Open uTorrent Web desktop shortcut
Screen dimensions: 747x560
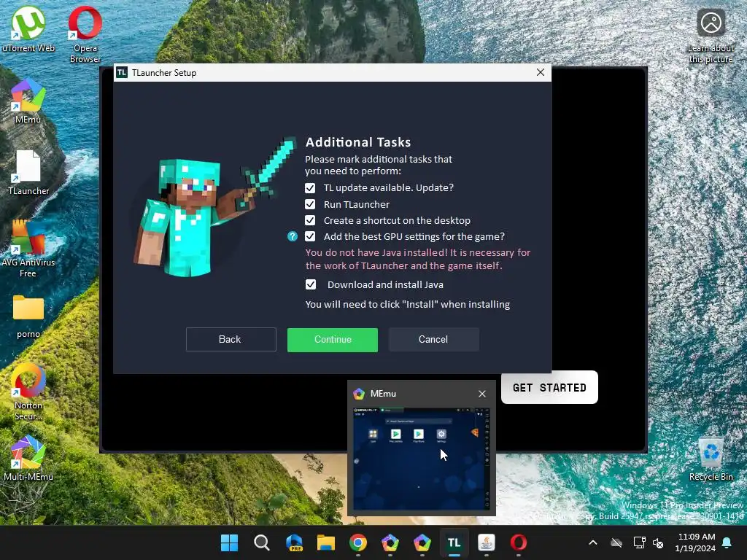28,28
